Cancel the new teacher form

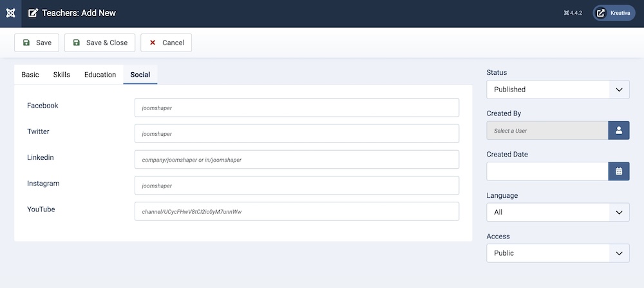point(166,43)
